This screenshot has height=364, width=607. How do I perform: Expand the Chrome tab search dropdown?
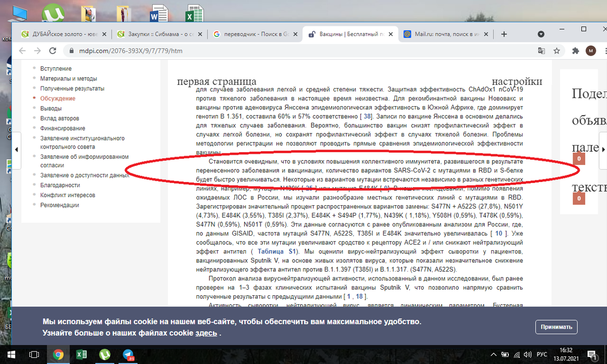[x=541, y=34]
